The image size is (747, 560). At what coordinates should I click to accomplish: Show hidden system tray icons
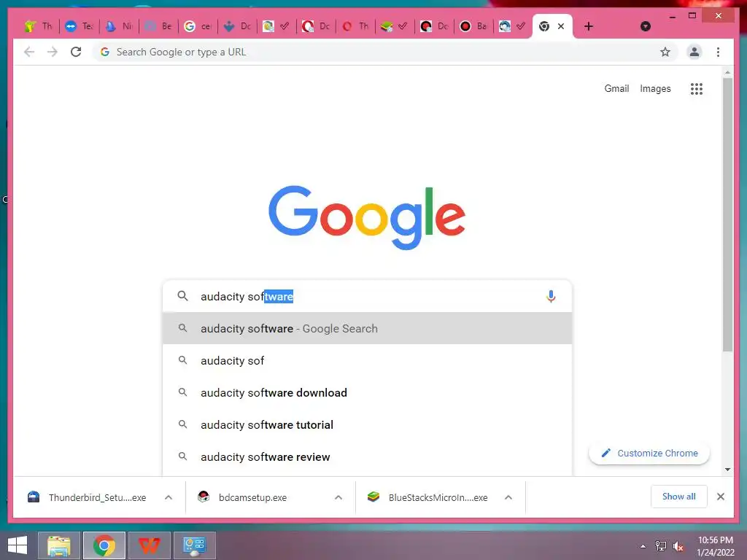pos(643,546)
